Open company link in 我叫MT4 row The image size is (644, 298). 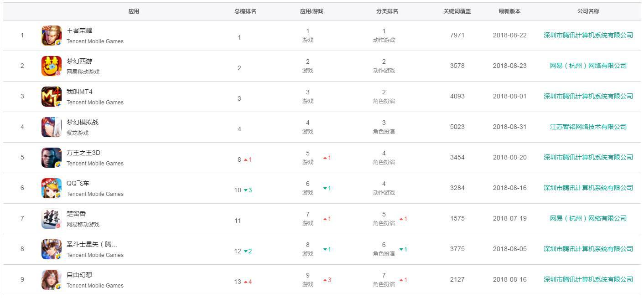coord(588,96)
